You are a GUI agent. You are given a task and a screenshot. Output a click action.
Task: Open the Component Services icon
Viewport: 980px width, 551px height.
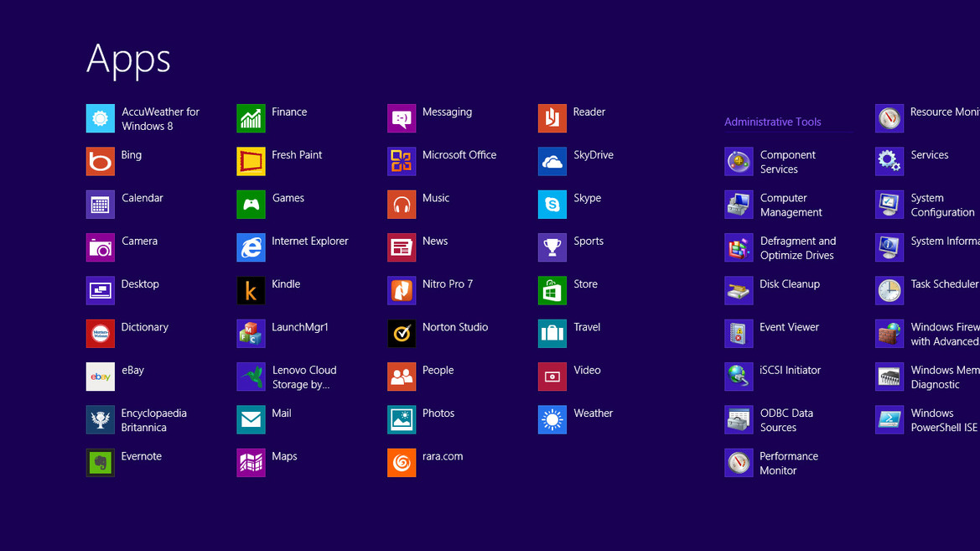(739, 161)
